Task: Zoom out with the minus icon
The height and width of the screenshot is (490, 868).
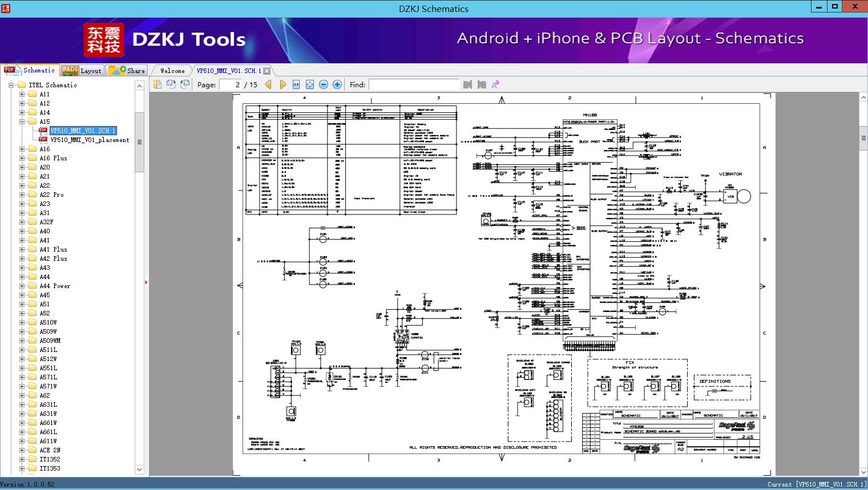Action: (x=324, y=84)
